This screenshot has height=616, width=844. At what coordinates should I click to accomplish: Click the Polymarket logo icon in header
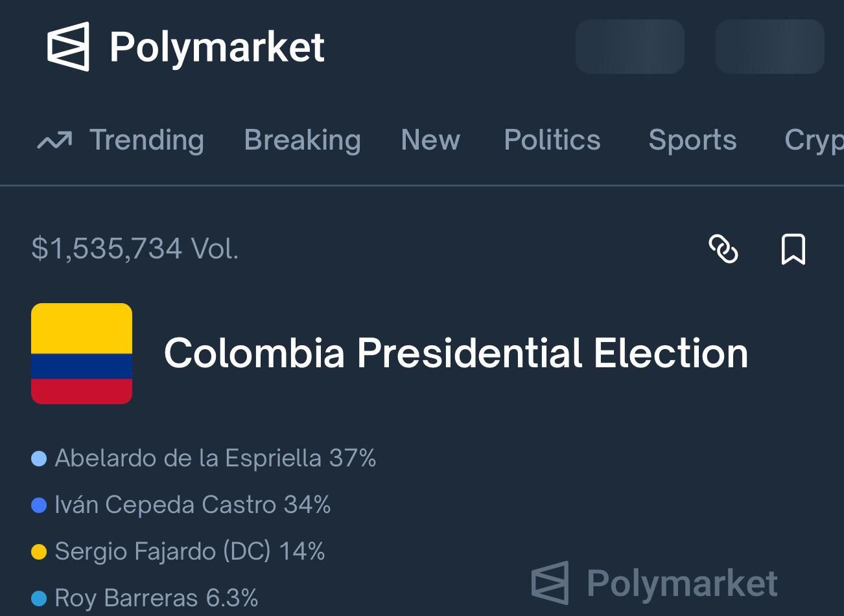click(68, 47)
